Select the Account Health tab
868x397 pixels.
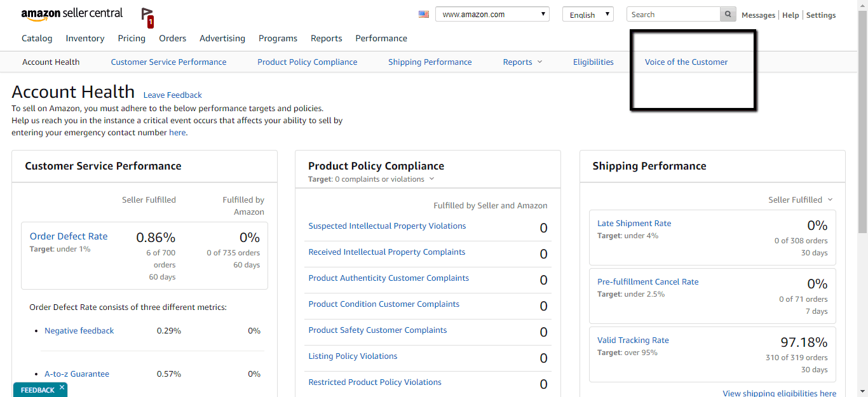coord(51,62)
